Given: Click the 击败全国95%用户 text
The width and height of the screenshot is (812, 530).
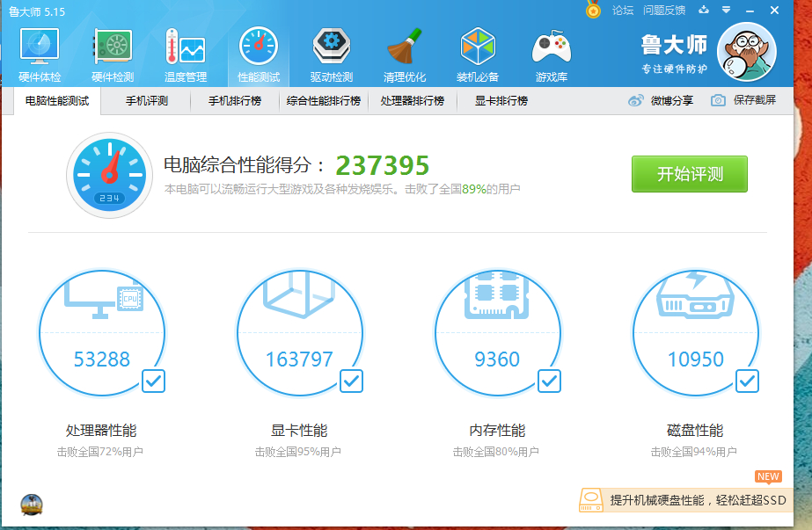Looking at the screenshot, I should [297, 452].
